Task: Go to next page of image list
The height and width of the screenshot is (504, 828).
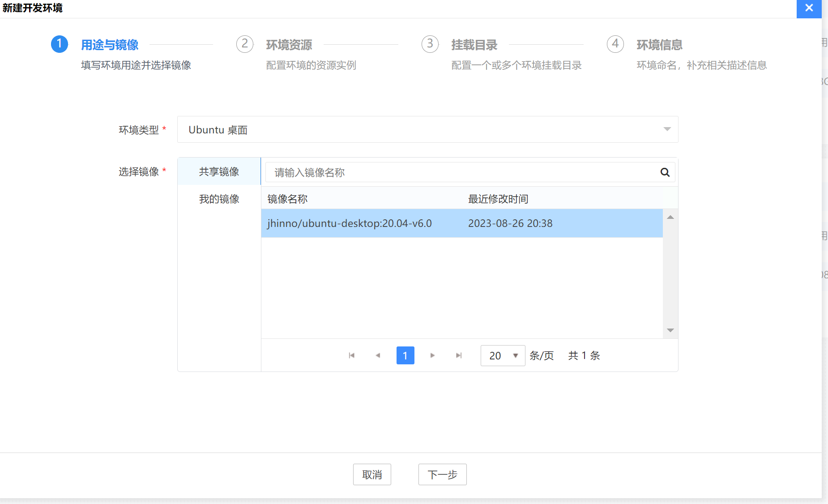Action: pos(432,355)
